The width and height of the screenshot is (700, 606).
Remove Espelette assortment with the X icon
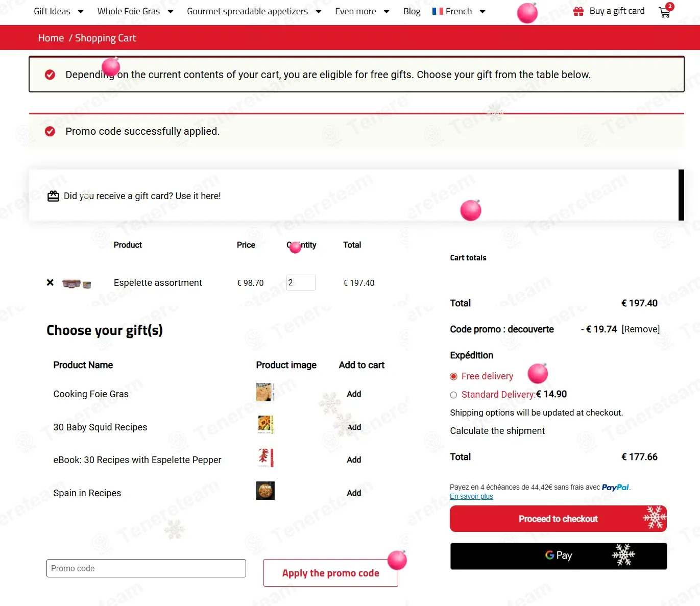point(50,282)
